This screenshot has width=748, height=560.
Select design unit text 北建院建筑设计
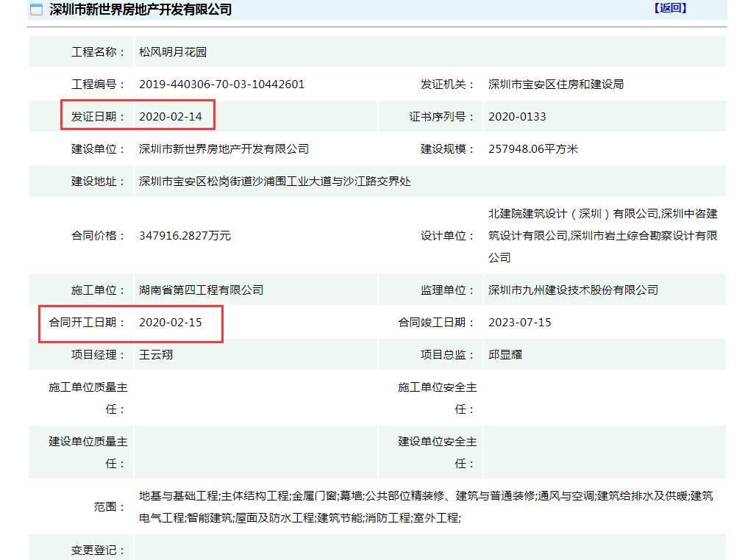point(527,214)
